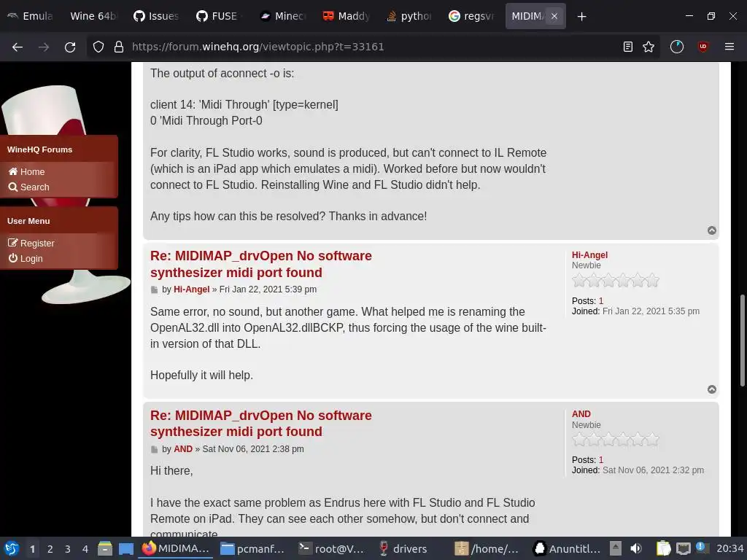This screenshot has height=560, width=747.
Task: Click the padlock site security icon
Action: click(x=119, y=47)
